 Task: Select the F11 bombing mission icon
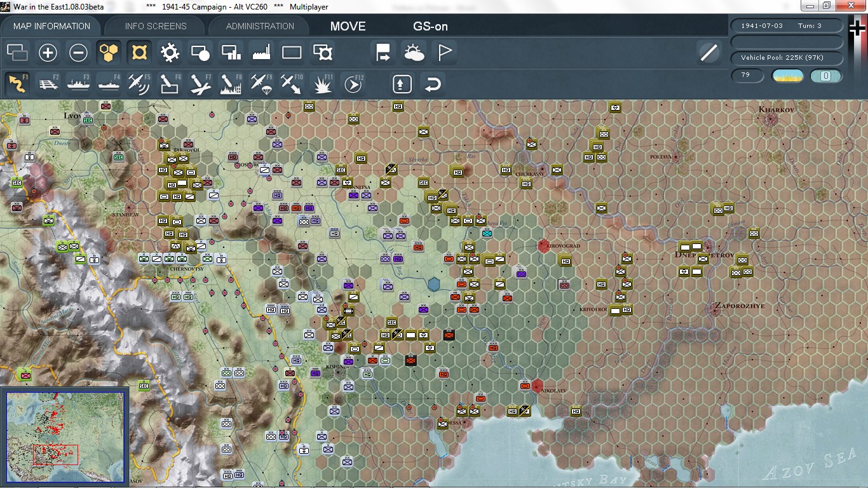click(322, 83)
